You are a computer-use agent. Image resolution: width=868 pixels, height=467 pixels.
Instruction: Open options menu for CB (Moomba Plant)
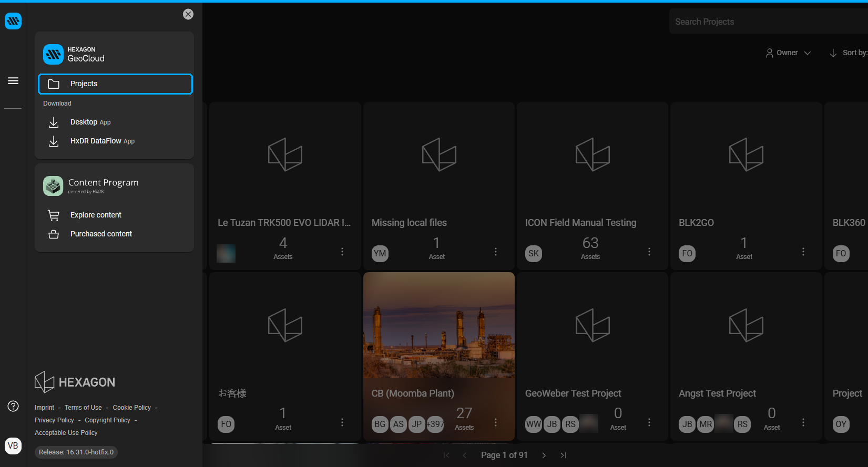496,422
